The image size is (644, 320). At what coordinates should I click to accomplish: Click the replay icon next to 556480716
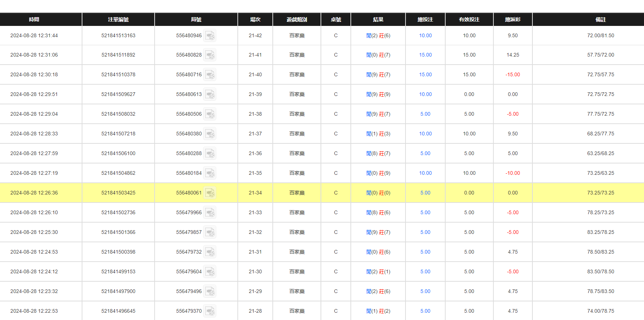(x=210, y=75)
